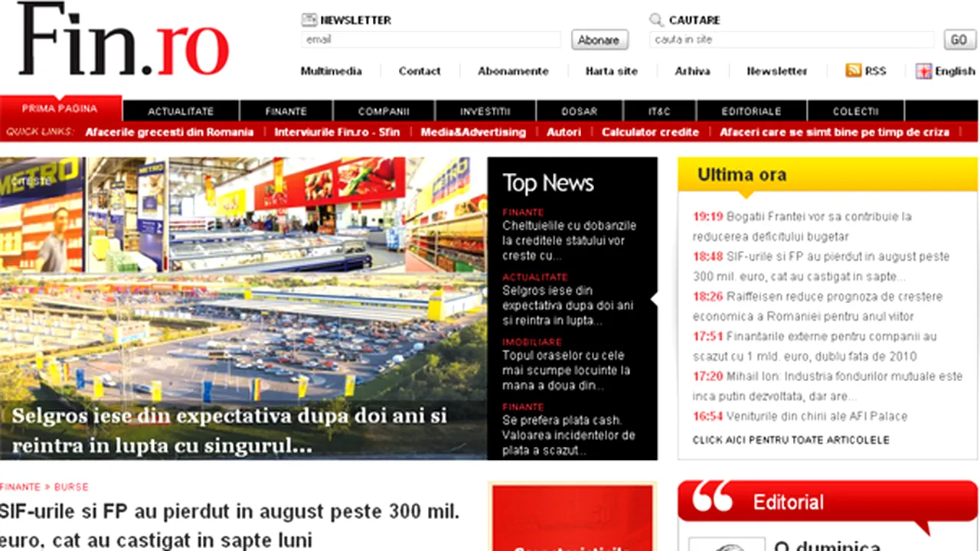Open 18:26 item Raiffeisen reduce prognoza
Image resolution: width=980 pixels, height=551 pixels.
pyautogui.click(x=818, y=306)
